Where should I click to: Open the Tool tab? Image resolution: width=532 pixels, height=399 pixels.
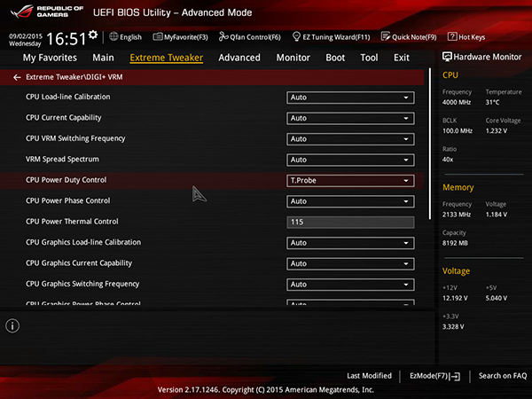point(369,58)
